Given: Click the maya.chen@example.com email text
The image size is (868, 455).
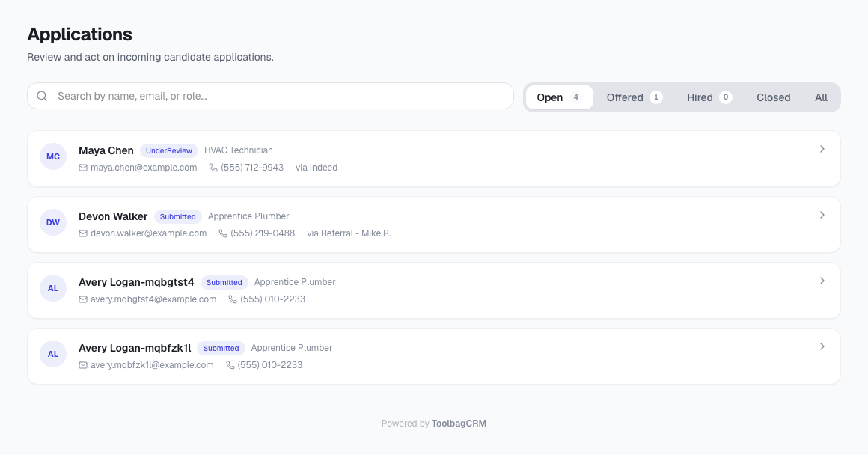Looking at the screenshot, I should [144, 168].
